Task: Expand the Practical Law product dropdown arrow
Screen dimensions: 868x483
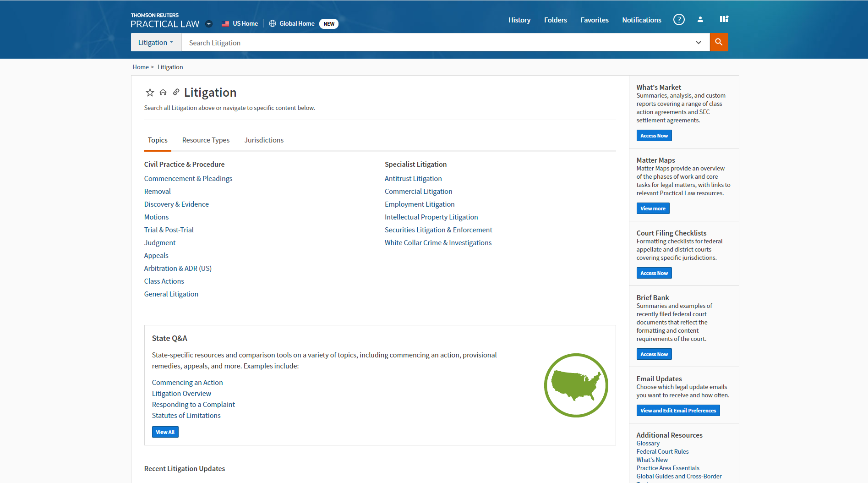Action: tap(209, 24)
